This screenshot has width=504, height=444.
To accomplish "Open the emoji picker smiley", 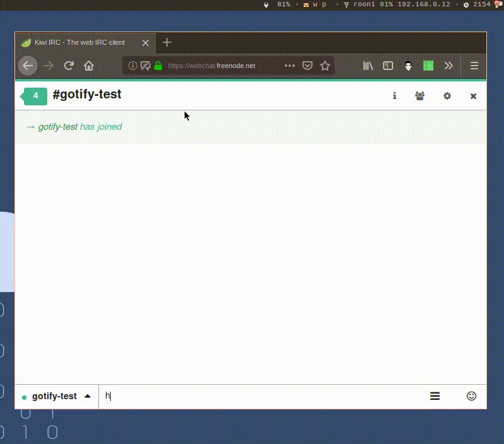I will coord(471,396).
